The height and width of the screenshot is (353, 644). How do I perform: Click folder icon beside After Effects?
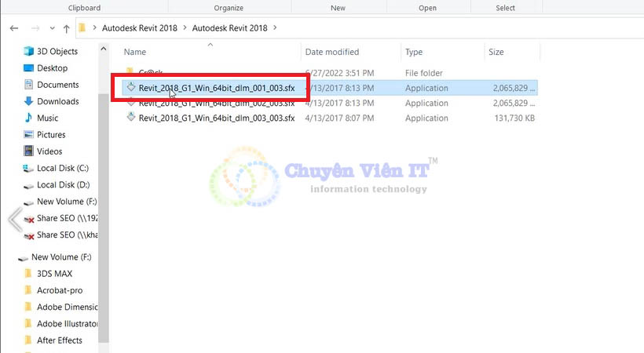[x=28, y=340]
